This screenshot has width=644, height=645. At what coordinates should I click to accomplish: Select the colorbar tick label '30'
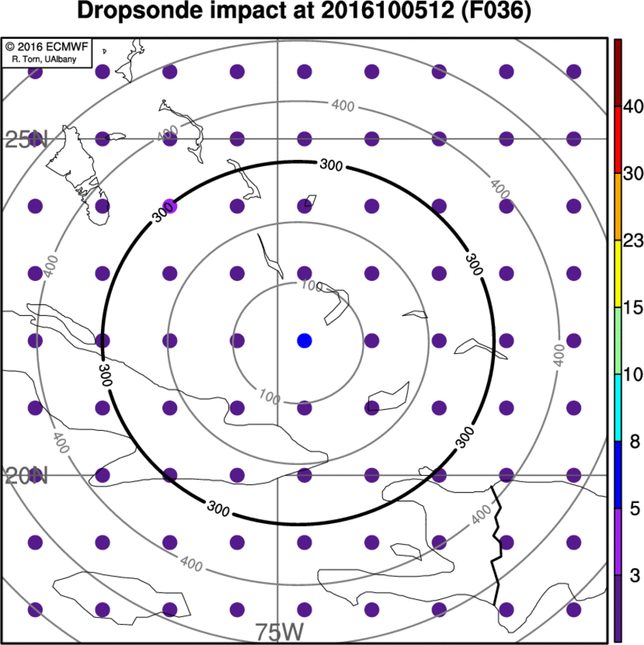click(633, 173)
